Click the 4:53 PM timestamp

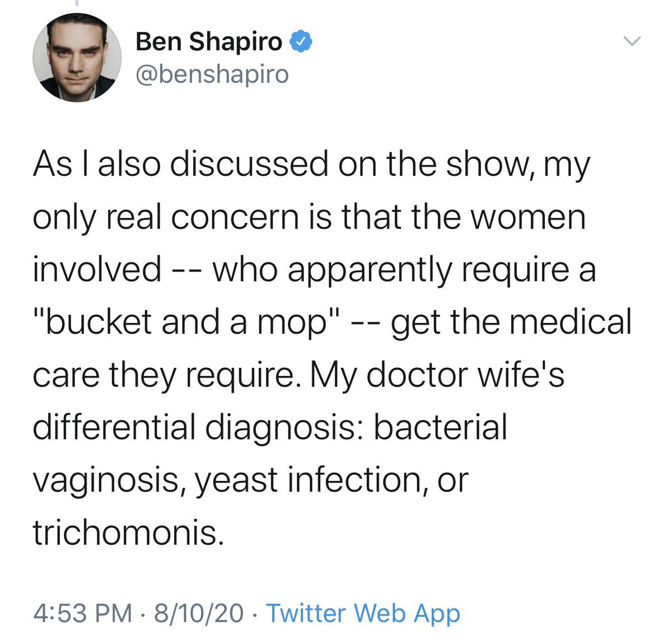click(83, 612)
